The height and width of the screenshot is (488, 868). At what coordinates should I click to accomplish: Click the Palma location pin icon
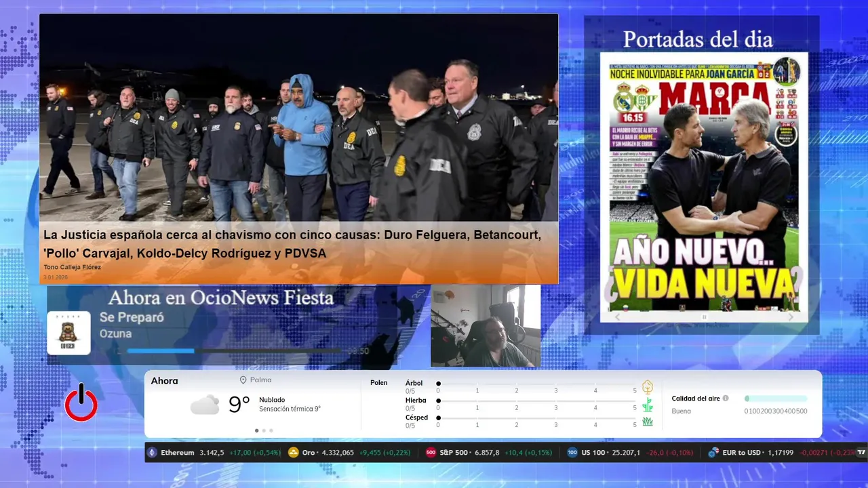tap(243, 380)
